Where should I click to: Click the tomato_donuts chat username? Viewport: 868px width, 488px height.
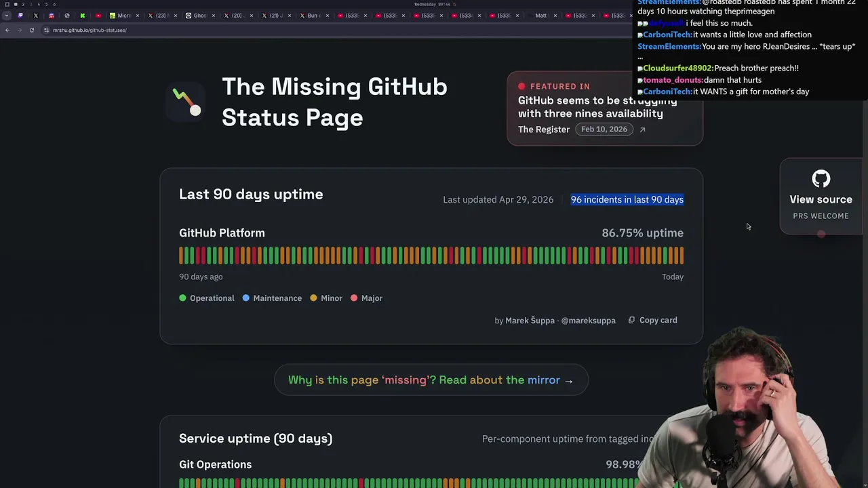point(672,80)
